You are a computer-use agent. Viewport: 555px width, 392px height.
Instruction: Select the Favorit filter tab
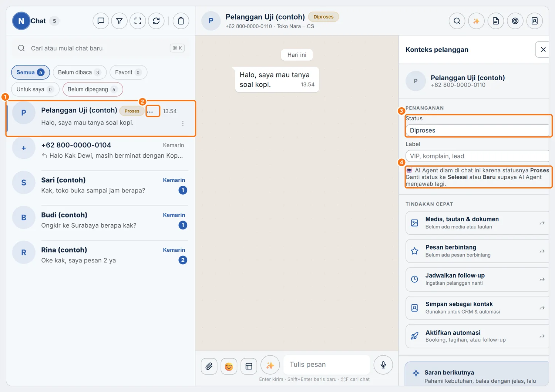[128, 72]
